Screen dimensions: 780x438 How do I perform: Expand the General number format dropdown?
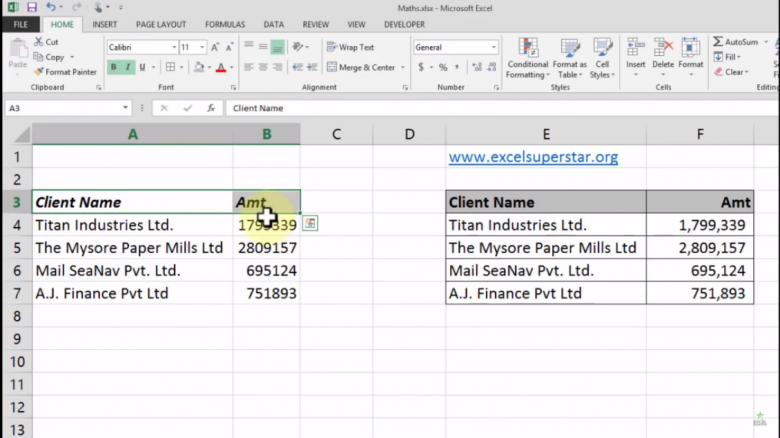click(x=493, y=47)
